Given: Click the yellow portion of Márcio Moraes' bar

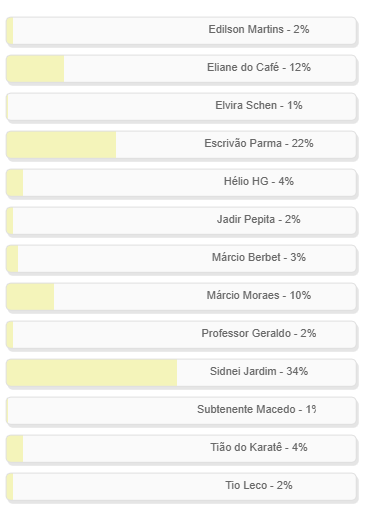Looking at the screenshot, I should coord(30,296).
